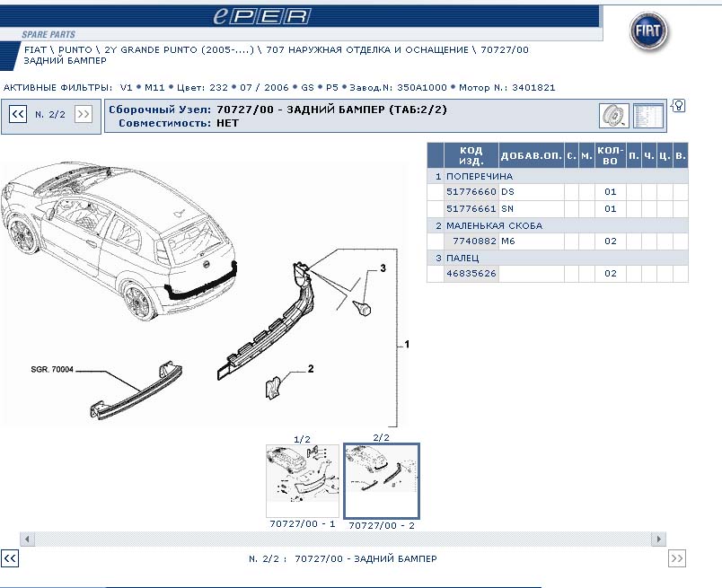Click callout number 3 in the diagram
722x588 pixels.
point(382,268)
